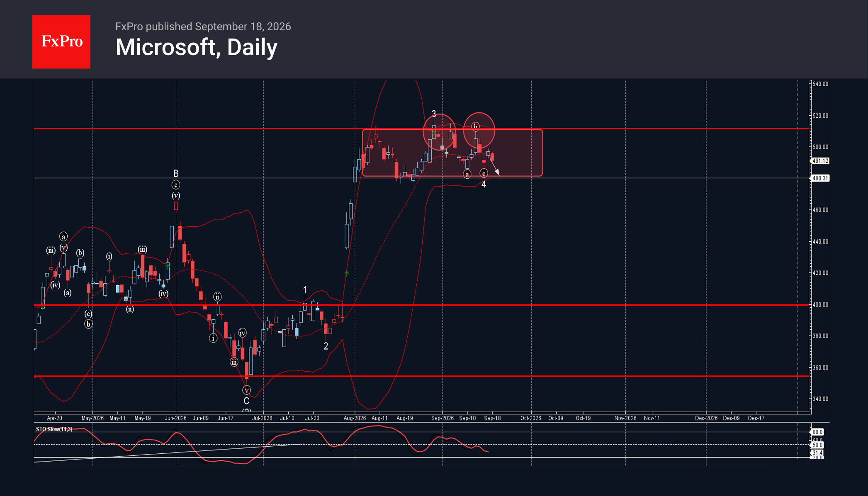Click the Nov-2026 date label

pos(625,418)
